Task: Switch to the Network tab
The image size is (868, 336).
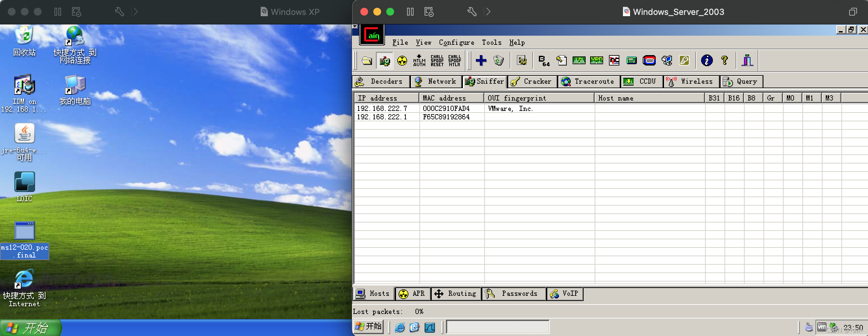Action: pyautogui.click(x=436, y=81)
